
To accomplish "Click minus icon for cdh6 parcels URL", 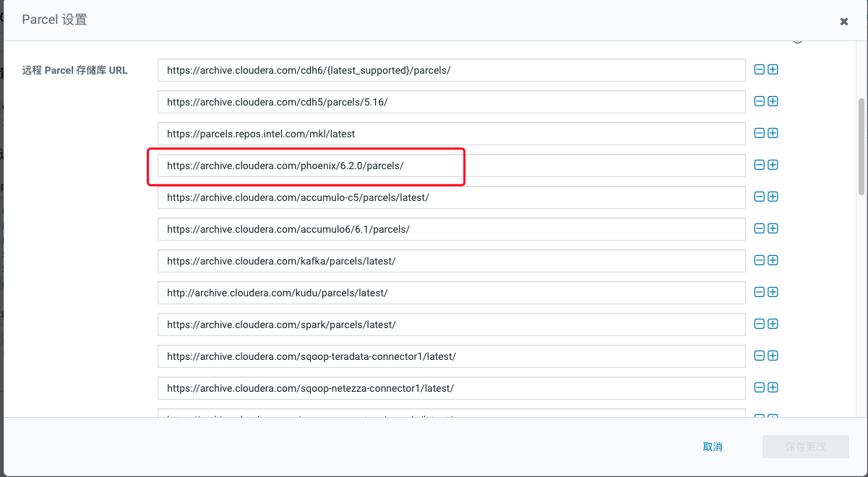I will point(759,70).
